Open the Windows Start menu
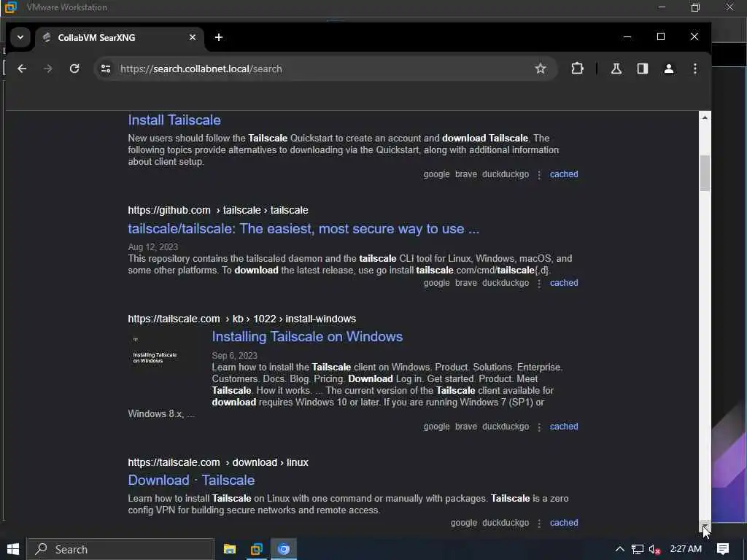This screenshot has height=560, width=747. pos(13,549)
